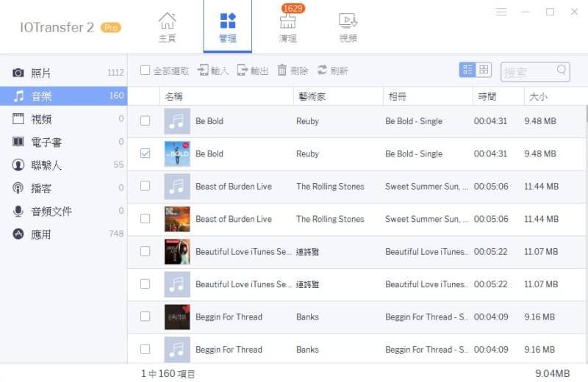Click the search magnifier icon

click(562, 70)
